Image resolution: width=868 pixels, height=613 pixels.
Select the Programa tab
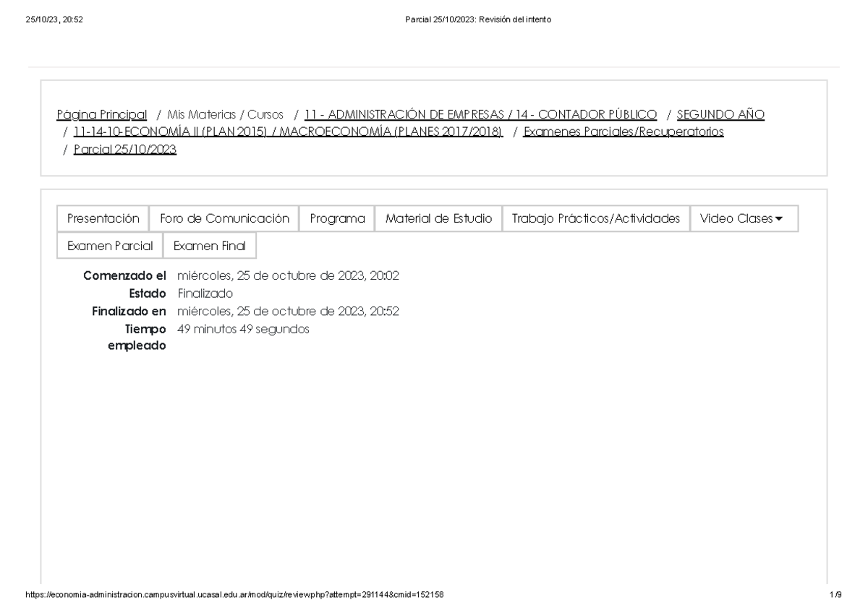point(337,218)
